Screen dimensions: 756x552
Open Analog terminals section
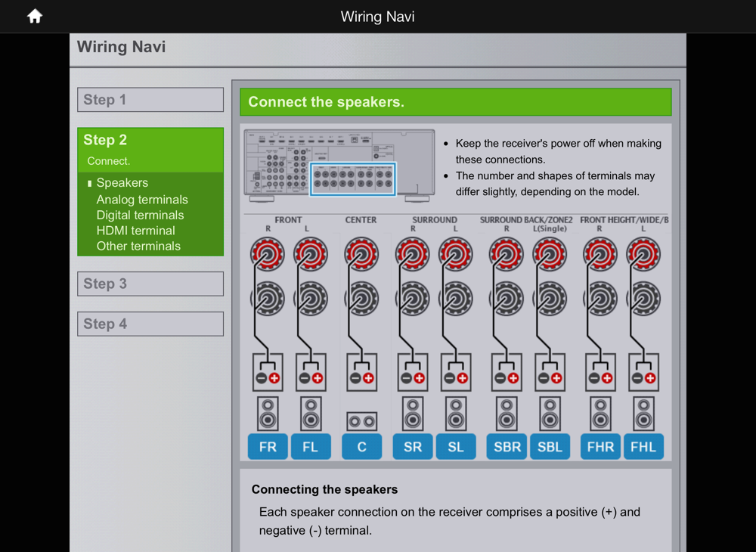click(x=142, y=200)
